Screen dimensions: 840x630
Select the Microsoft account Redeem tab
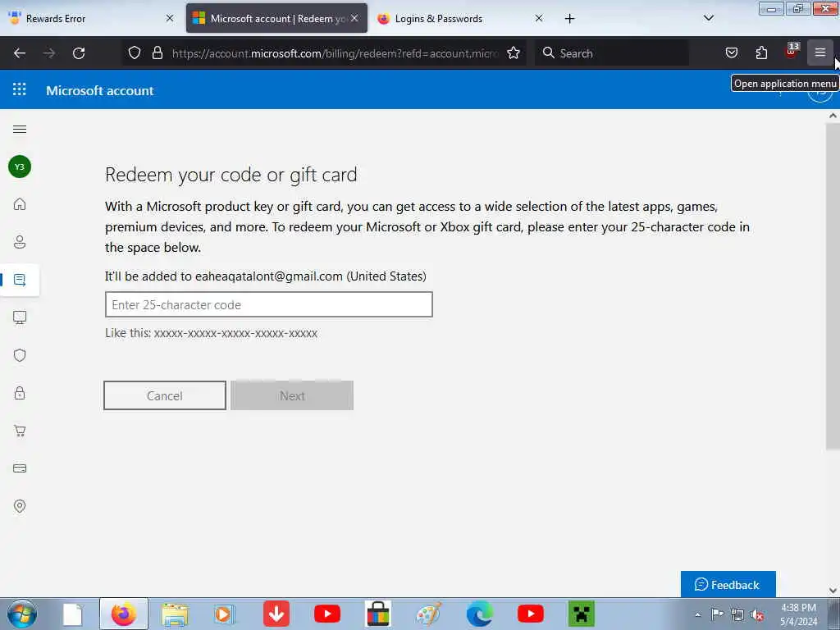coord(276,19)
